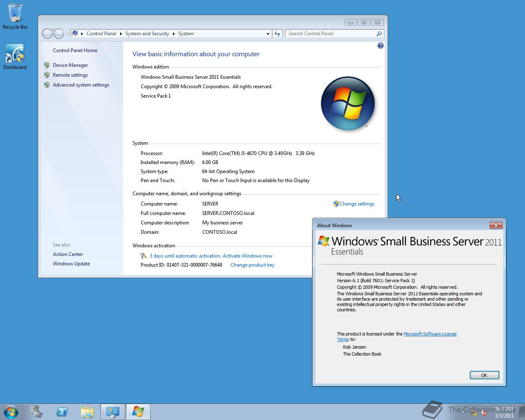Open Action Center link
Screen dimensions: 525x420
68,254
